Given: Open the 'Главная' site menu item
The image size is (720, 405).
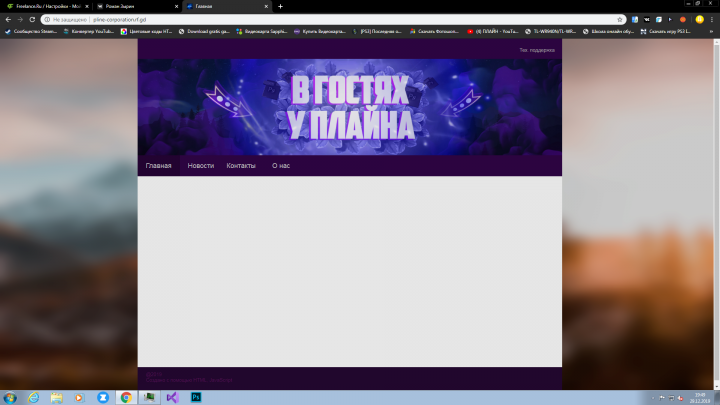Looking at the screenshot, I should click(x=158, y=166).
